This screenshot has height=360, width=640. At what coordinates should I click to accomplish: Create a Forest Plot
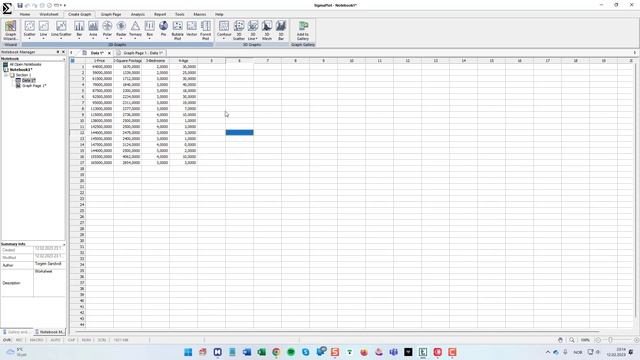click(206, 30)
